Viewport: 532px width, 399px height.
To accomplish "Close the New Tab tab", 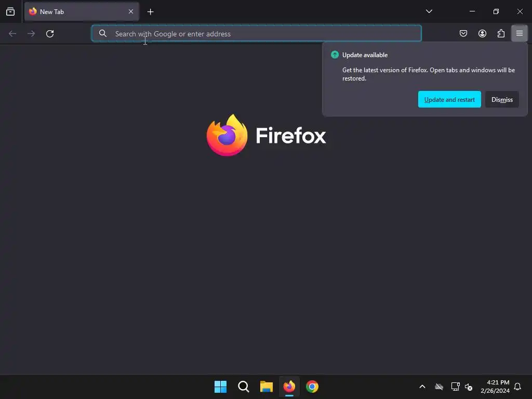I will click(130, 11).
